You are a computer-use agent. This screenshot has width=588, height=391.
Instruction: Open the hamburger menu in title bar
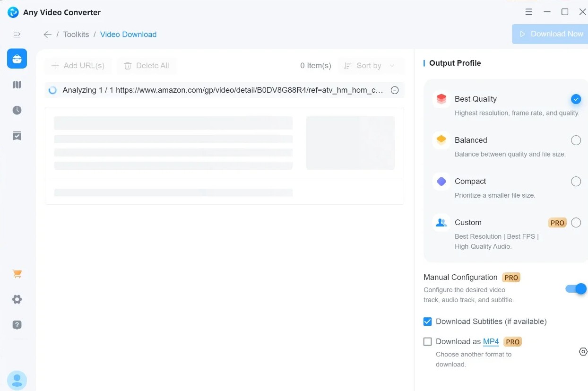[x=528, y=12]
